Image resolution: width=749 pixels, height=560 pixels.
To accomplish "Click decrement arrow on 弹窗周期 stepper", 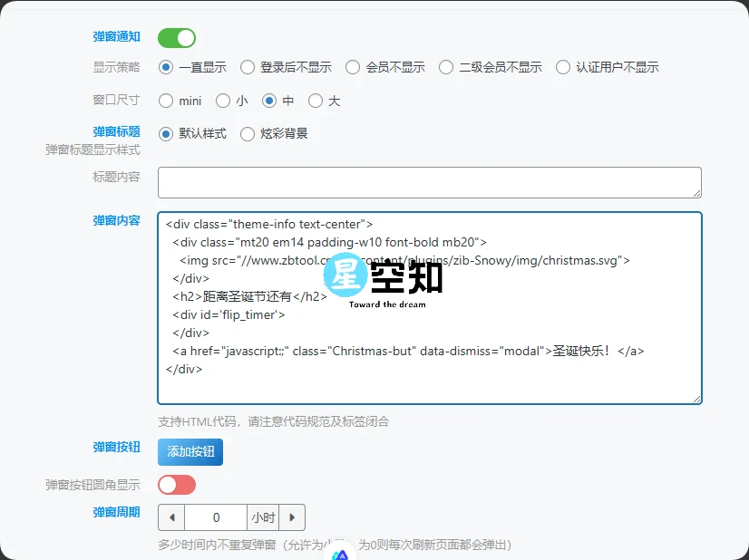I will (171, 517).
